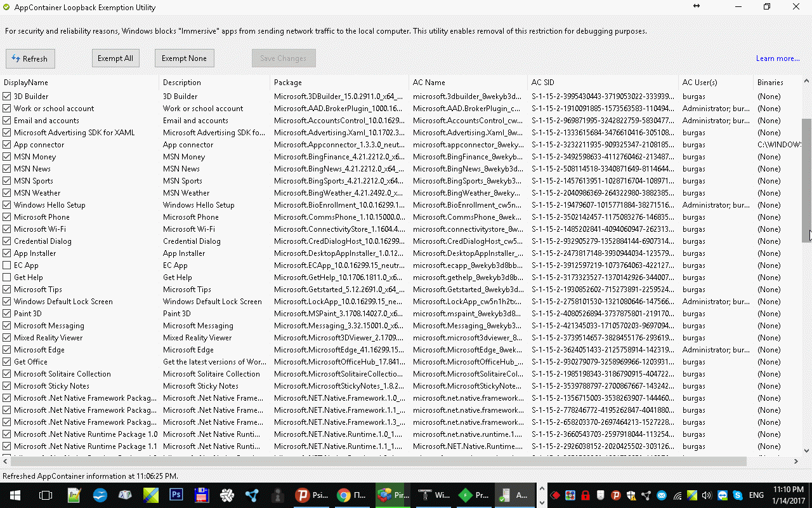Check the Get Help checkbox
Viewport: 812px width, 508px height.
pos(7,277)
